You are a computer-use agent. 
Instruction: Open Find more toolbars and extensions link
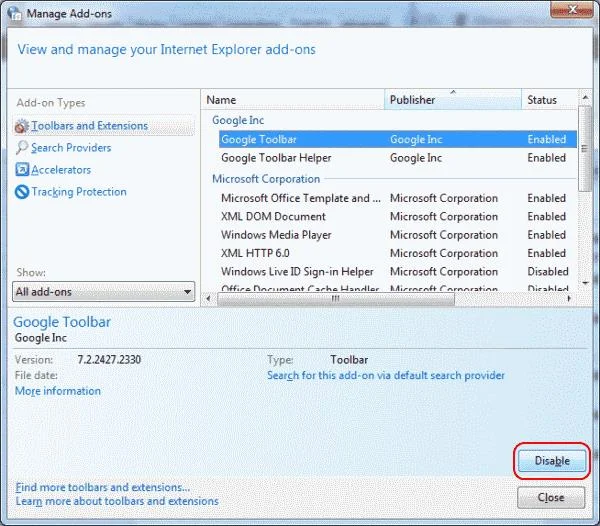(x=103, y=487)
